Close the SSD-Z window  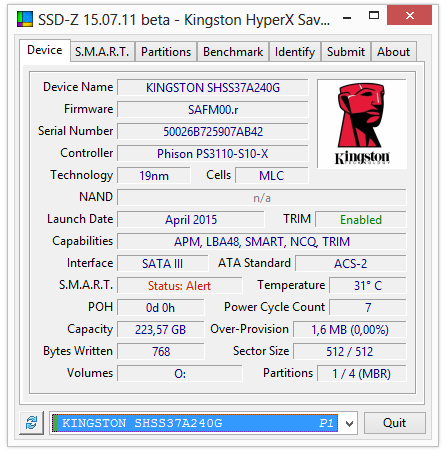pyautogui.click(x=410, y=15)
